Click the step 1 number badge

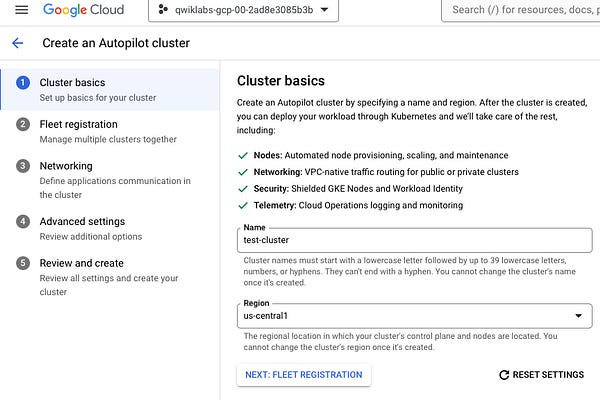pos(23,82)
